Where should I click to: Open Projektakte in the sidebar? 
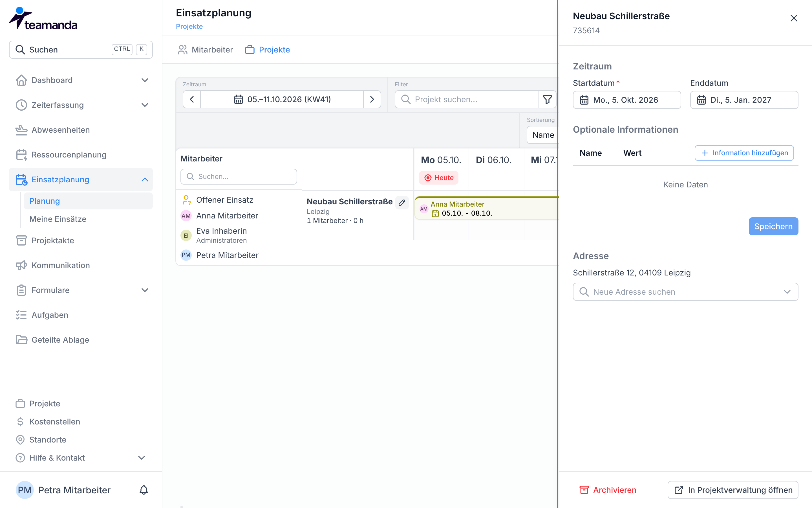pos(81,240)
